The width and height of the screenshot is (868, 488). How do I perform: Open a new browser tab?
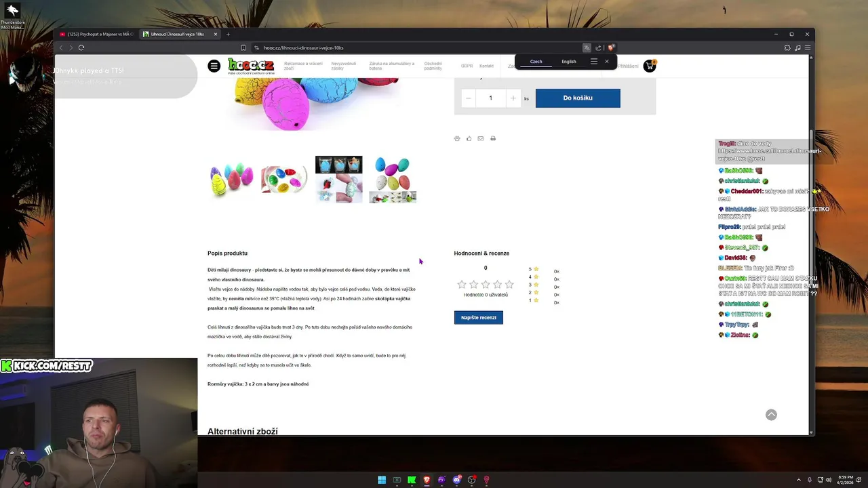[x=228, y=34]
